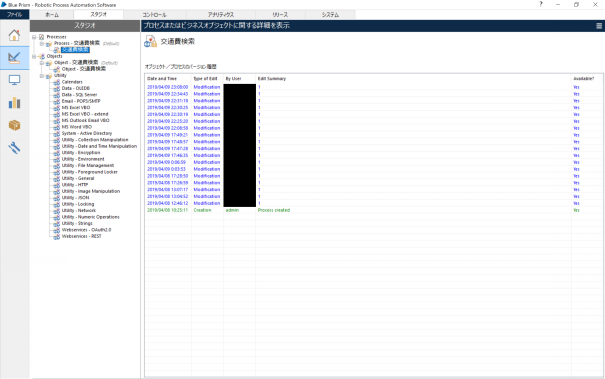Viewport: 605px width, 379px height.
Task: Select Utility - Date and Time Manipulation item
Action: [100, 146]
